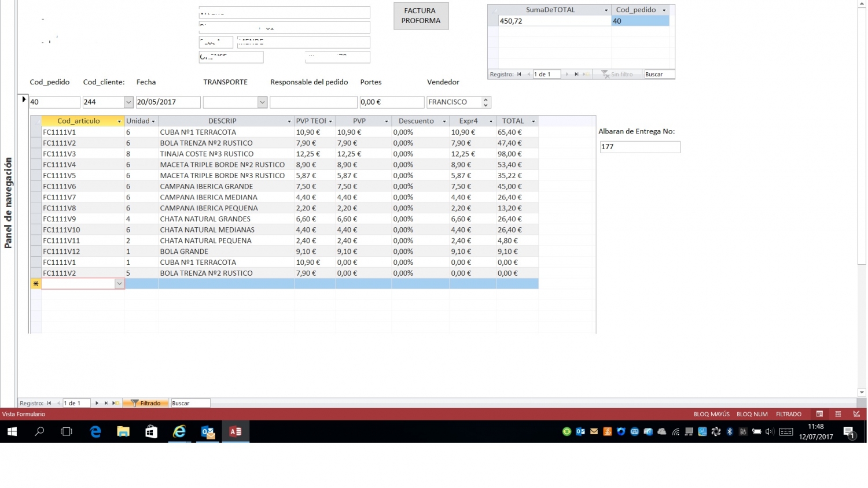Select the 450,72 SumaDeTOTAL cell
868x488 pixels.
[555, 21]
